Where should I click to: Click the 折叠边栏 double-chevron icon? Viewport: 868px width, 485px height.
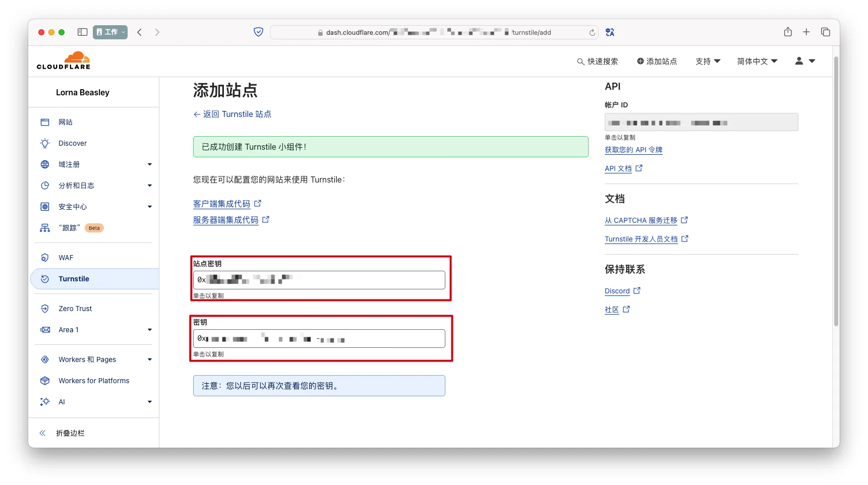[43, 433]
